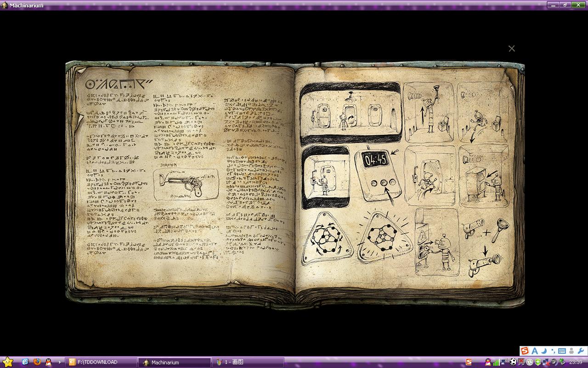Click the robot at wall panel comic frame
This screenshot has height=368, width=588.
tap(326, 177)
